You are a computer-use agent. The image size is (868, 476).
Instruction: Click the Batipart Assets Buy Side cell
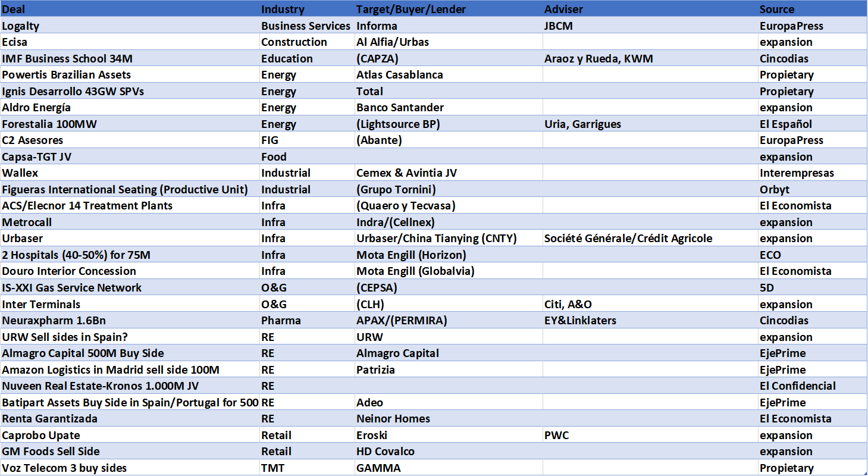click(130, 402)
